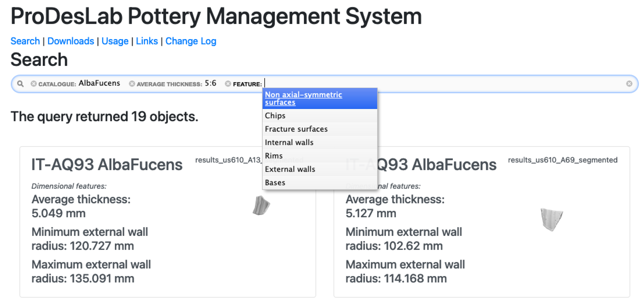Select External walls feature option
Image resolution: width=644 pixels, height=308 pixels.
(x=290, y=169)
